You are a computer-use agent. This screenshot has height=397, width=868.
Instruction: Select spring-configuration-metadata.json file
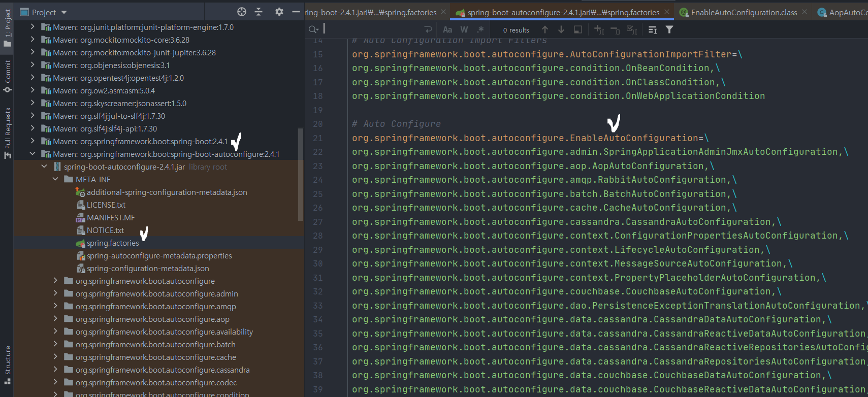(148, 268)
